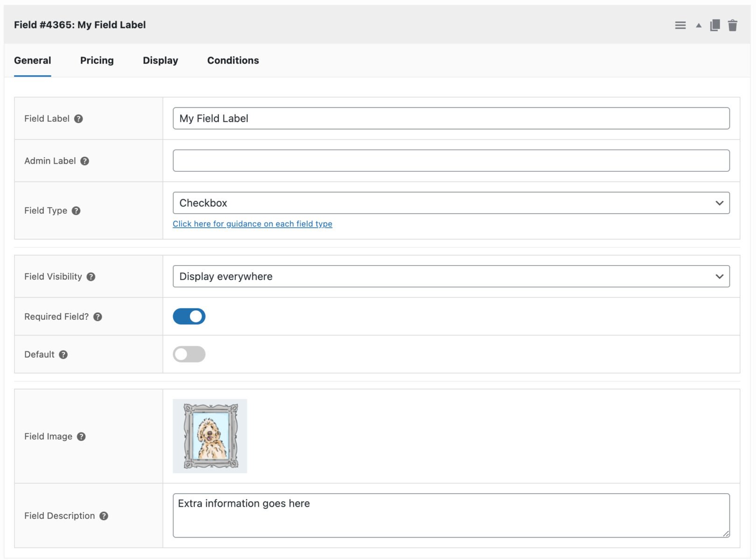756x560 pixels.
Task: Click help icon beside Required Field?
Action: point(98,317)
